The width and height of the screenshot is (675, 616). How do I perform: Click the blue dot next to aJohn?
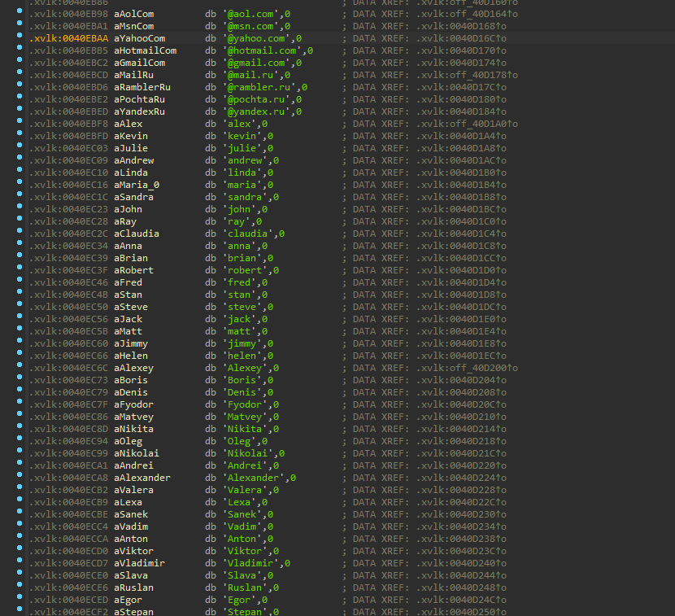[20, 209]
